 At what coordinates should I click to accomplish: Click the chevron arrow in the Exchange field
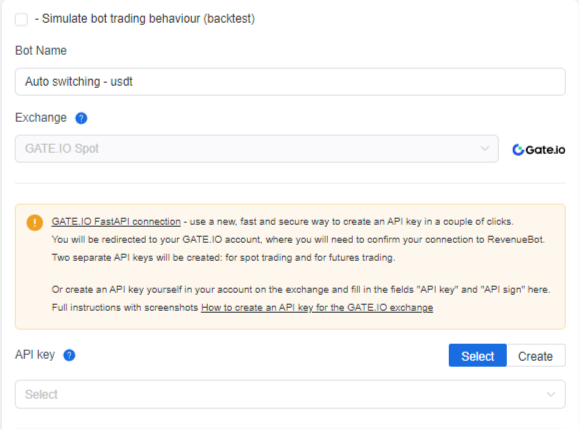click(x=485, y=148)
